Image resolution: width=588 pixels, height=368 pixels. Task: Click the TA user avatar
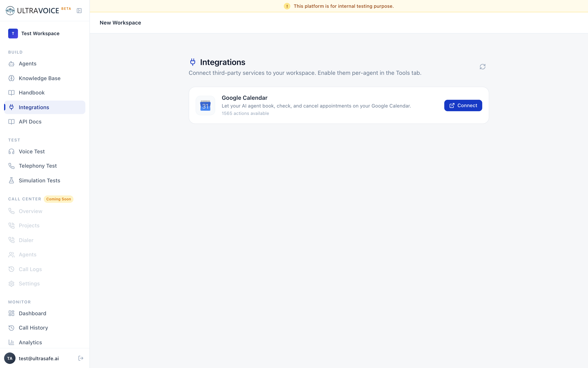point(10,358)
